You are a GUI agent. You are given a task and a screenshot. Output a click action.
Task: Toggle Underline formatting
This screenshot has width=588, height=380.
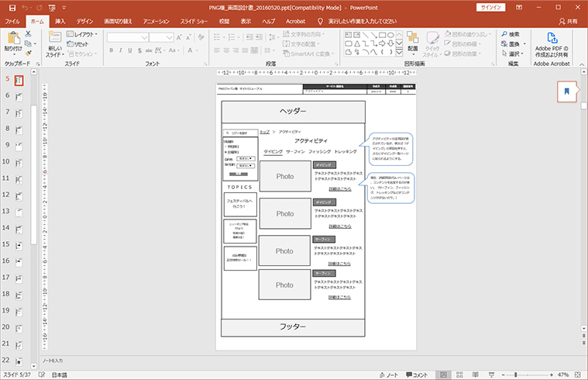click(x=129, y=50)
